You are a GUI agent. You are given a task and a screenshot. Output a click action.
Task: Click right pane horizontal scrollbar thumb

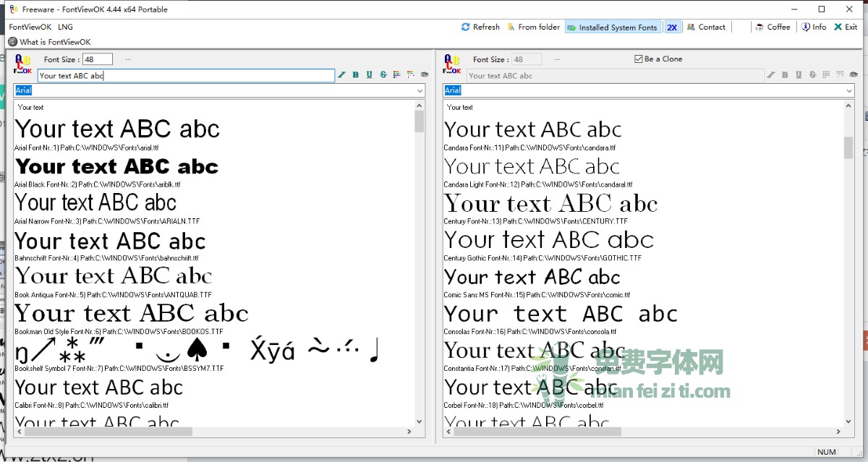click(x=537, y=432)
